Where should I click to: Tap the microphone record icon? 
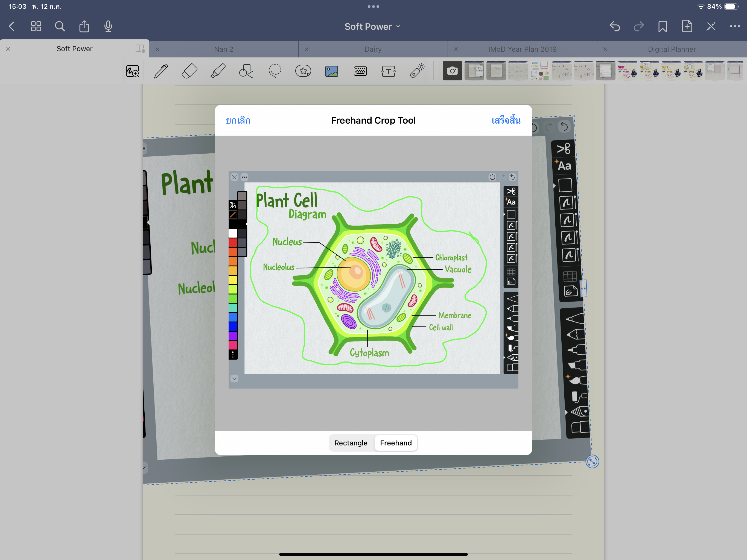[108, 26]
